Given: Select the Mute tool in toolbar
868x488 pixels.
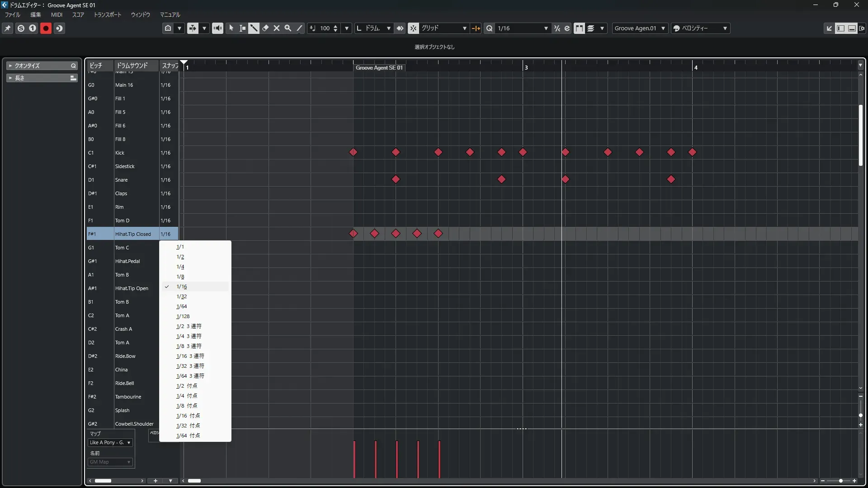Looking at the screenshot, I should click(277, 28).
